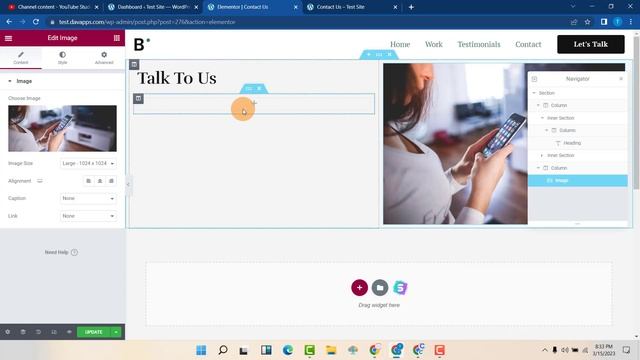Switch to Dashboard Test Site tab
The image size is (640, 360).
click(153, 7)
